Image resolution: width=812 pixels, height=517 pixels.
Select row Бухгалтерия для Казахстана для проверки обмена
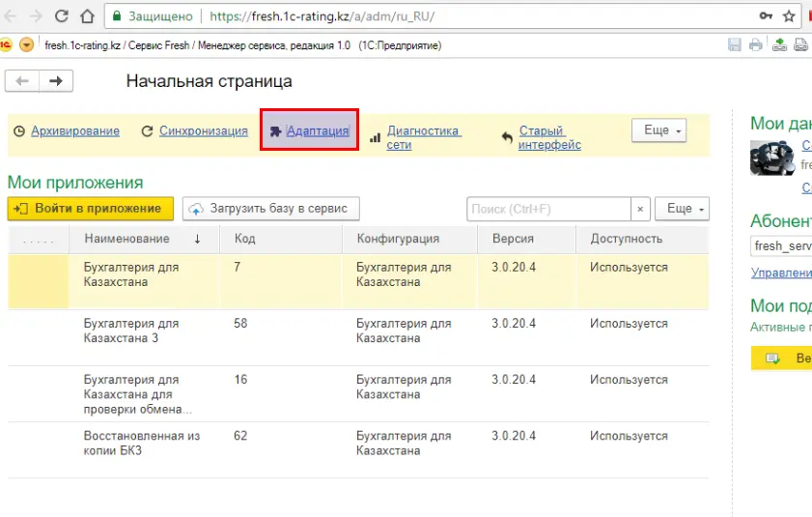pos(358,394)
